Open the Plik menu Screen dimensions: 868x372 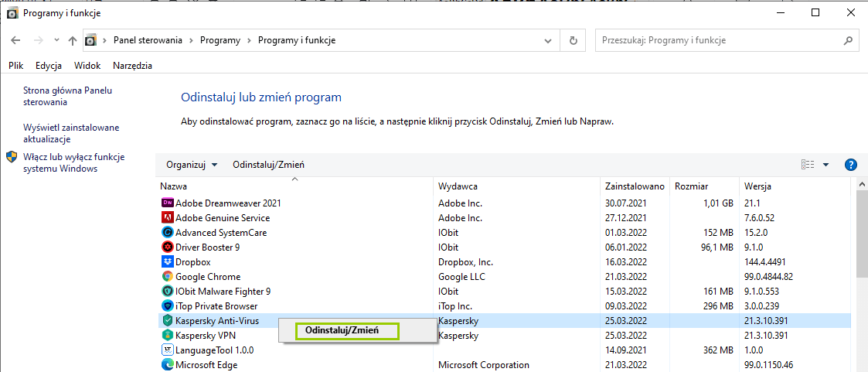coord(16,66)
